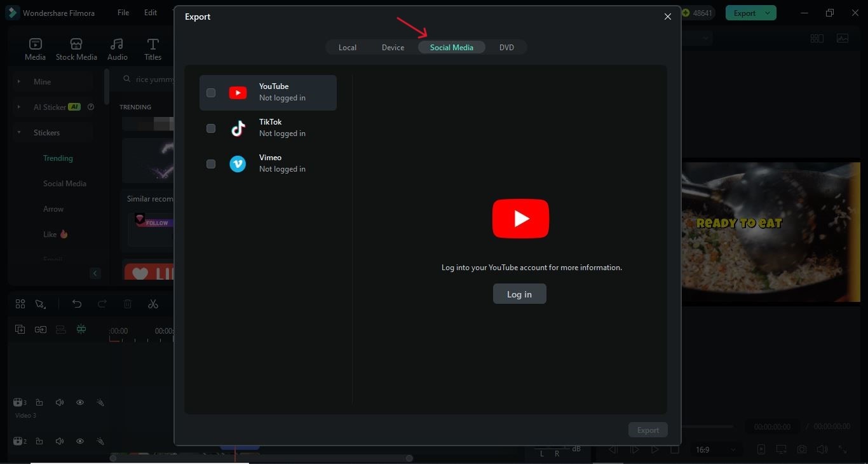Open the Titles panel
868x464 pixels.
coord(153,49)
